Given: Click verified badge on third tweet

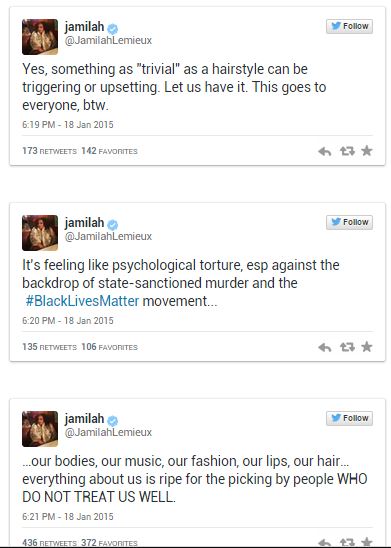Looking at the screenshot, I should (113, 420).
